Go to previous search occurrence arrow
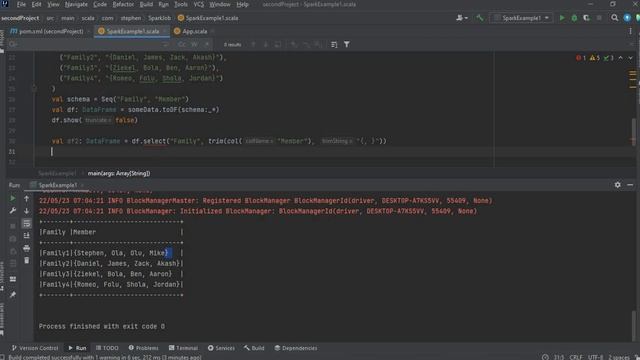The height and width of the screenshot is (360, 640). pyautogui.click(x=253, y=44)
